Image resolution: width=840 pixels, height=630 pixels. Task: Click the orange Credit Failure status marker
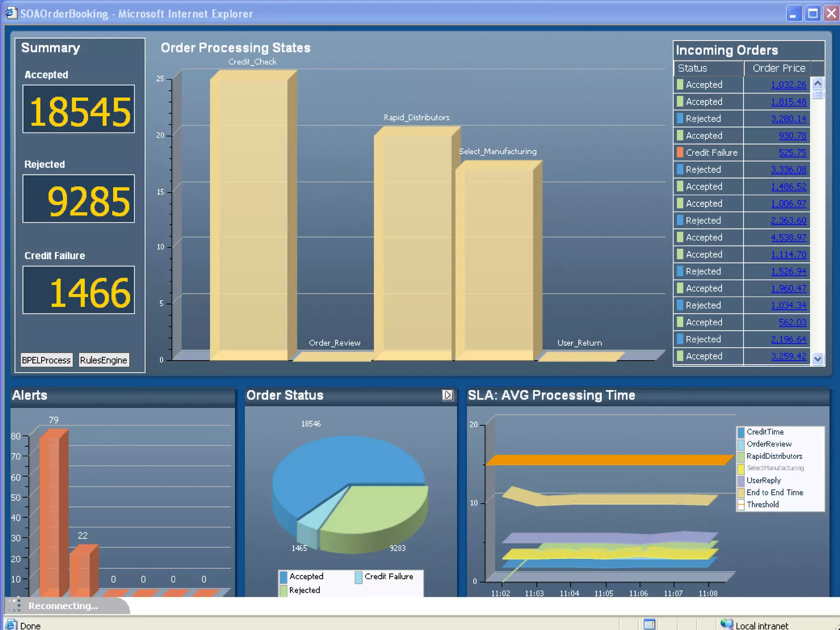[680, 152]
